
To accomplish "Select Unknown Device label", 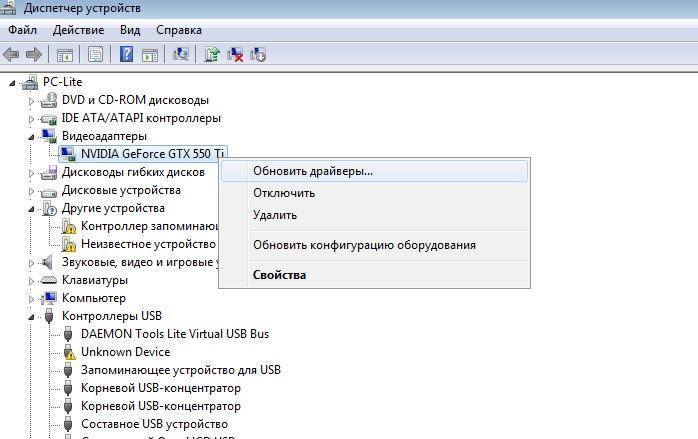I will point(126,352).
